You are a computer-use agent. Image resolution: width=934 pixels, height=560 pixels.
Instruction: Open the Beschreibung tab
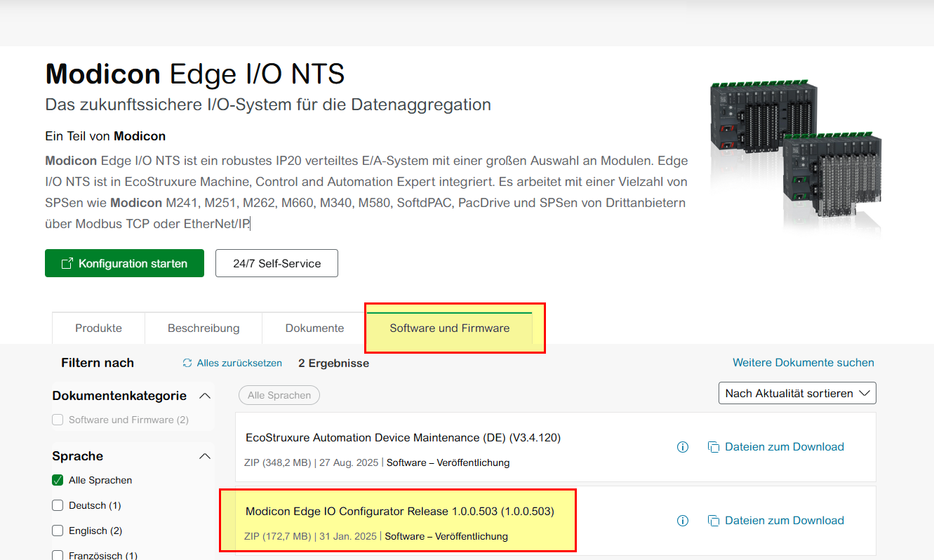coord(204,328)
